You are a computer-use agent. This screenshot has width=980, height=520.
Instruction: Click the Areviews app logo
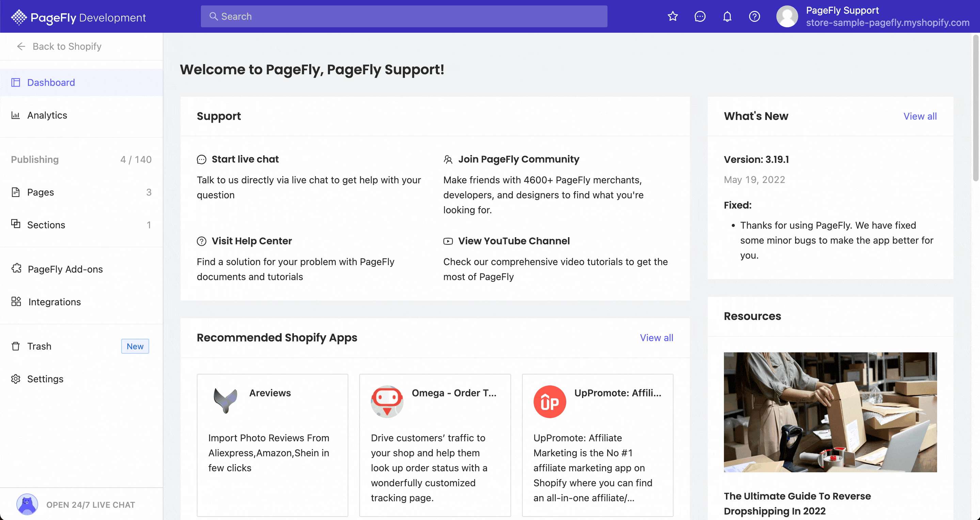(225, 401)
